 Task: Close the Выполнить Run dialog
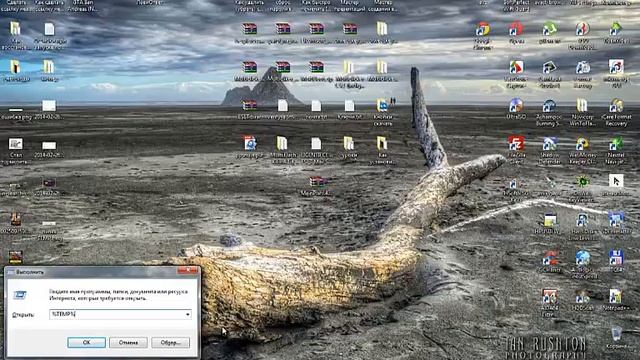pyautogui.click(x=188, y=270)
